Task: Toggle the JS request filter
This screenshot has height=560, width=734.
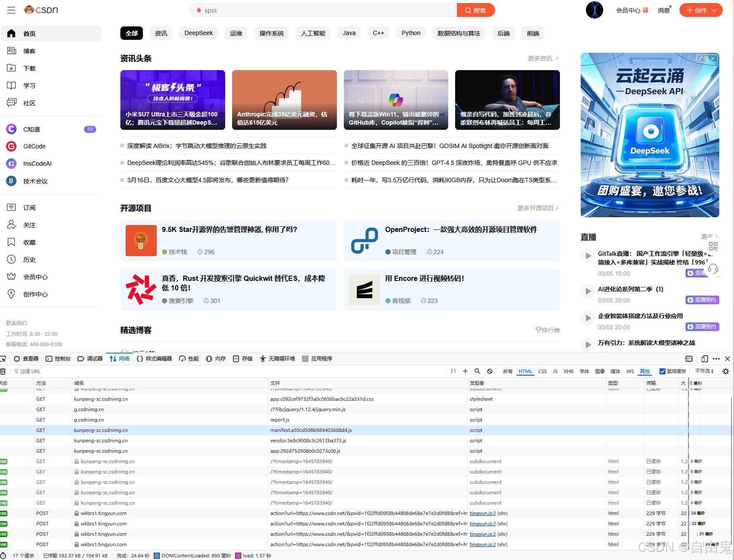Action: click(555, 371)
